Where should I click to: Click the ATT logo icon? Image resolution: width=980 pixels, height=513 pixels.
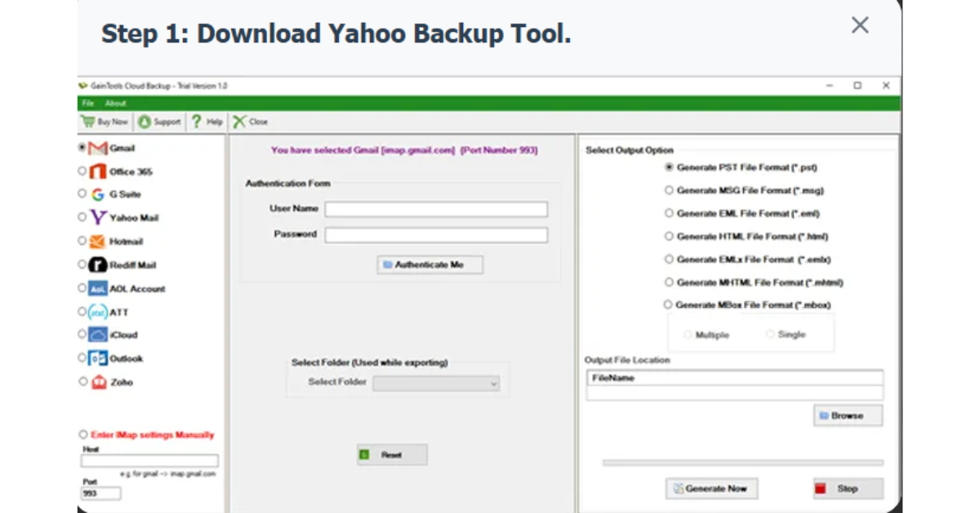98,312
